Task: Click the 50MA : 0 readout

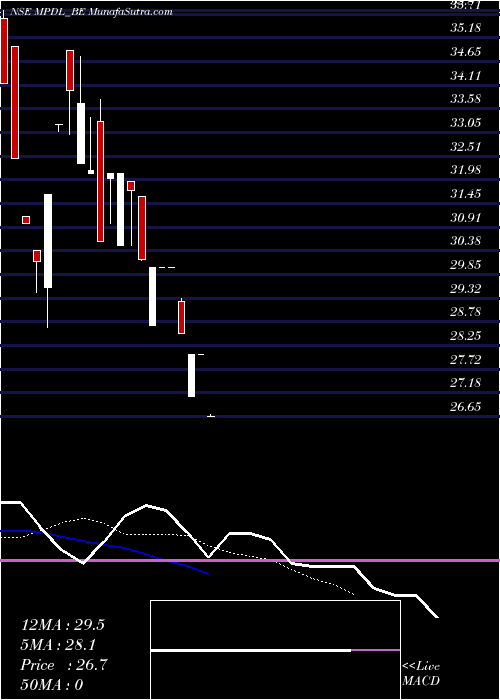Action: click(52, 685)
